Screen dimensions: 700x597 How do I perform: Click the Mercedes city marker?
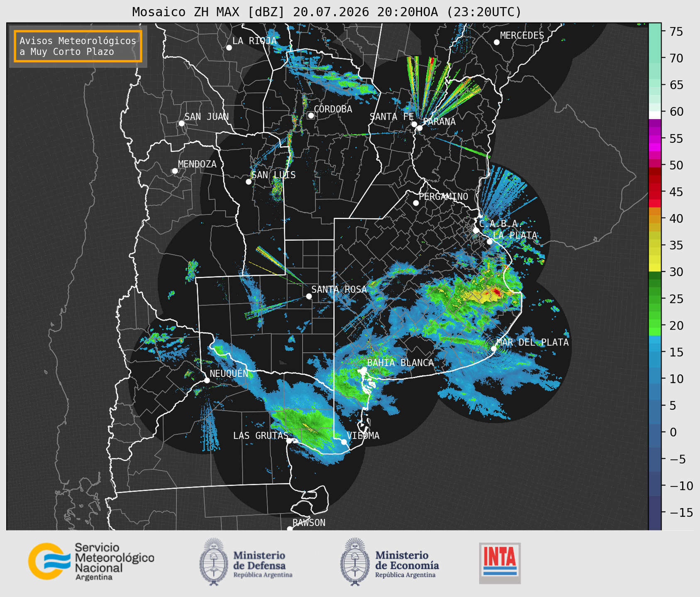coord(497,42)
